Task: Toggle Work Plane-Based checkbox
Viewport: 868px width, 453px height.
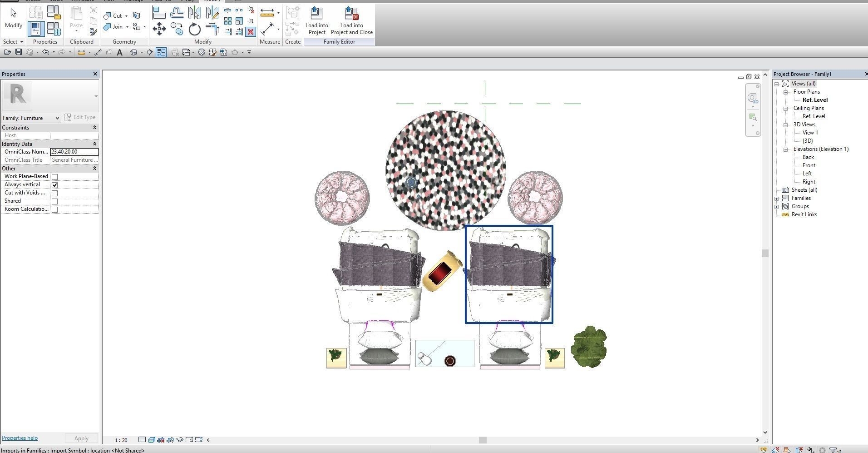Action: [55, 177]
